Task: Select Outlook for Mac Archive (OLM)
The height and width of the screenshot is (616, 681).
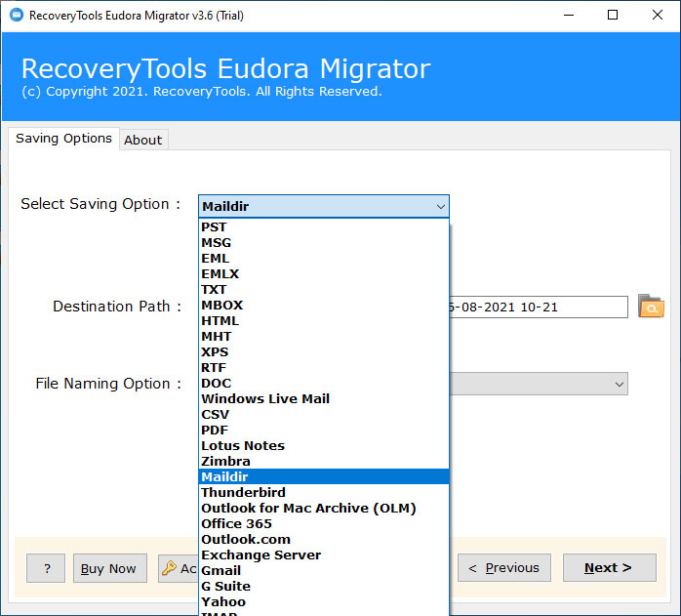Action: coord(324,509)
